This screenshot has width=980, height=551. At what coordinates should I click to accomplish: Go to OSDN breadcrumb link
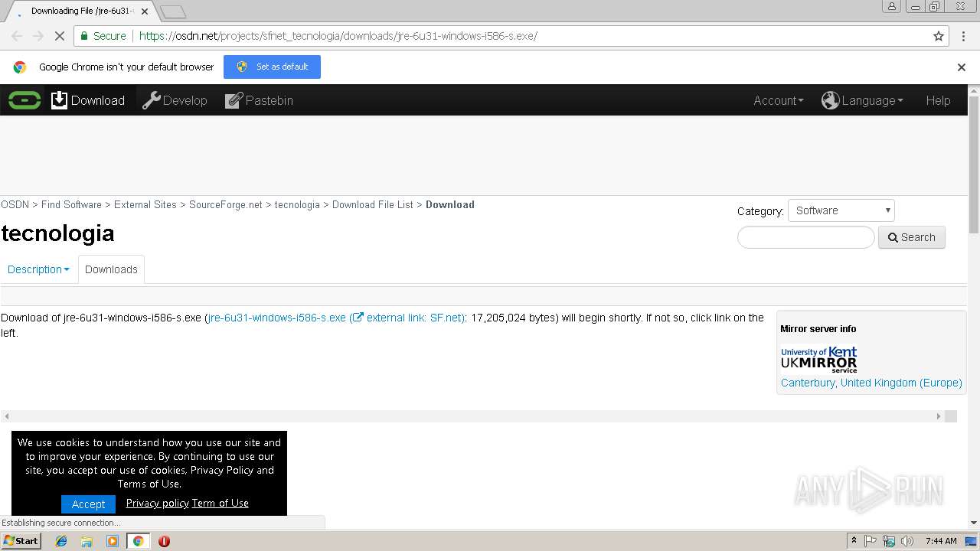(15, 204)
